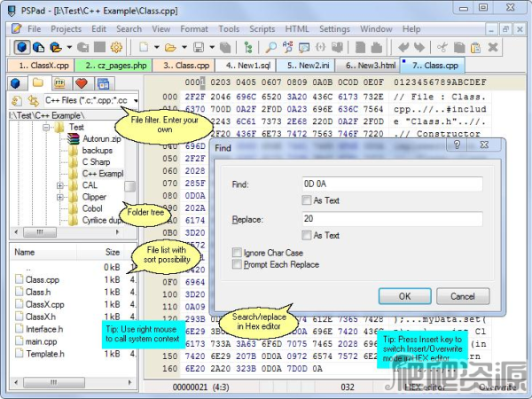Check the As Text box under Find
Image resolution: width=532 pixels, height=399 pixels.
coord(307,200)
